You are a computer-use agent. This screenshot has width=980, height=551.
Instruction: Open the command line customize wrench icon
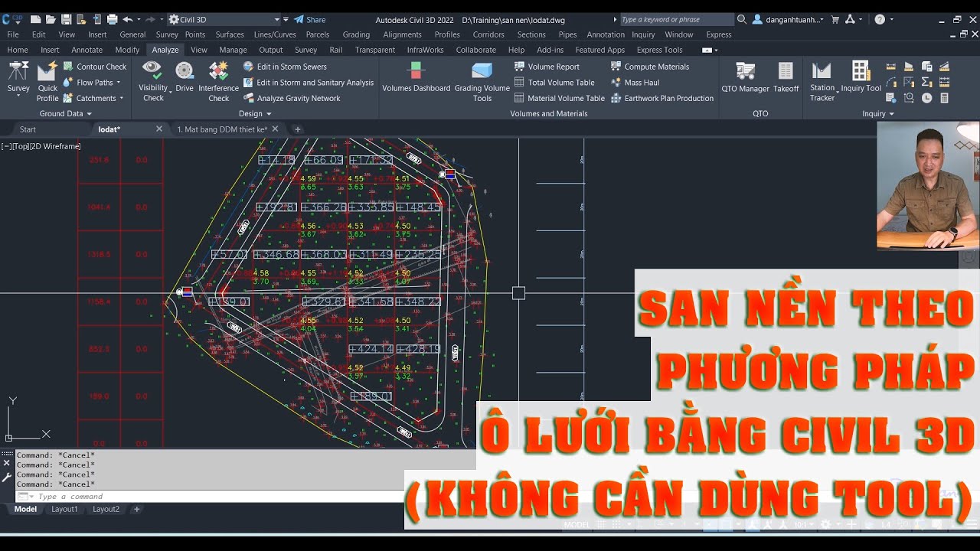coord(7,478)
